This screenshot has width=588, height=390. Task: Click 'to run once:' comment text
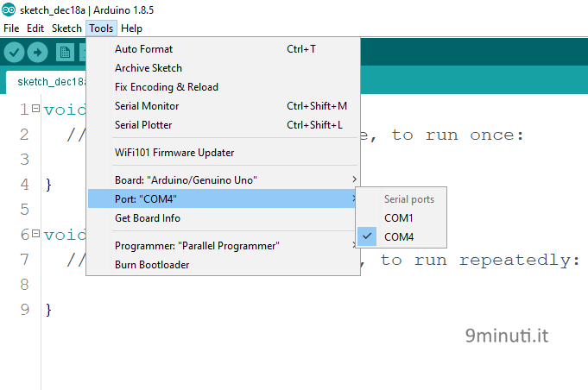(x=458, y=135)
